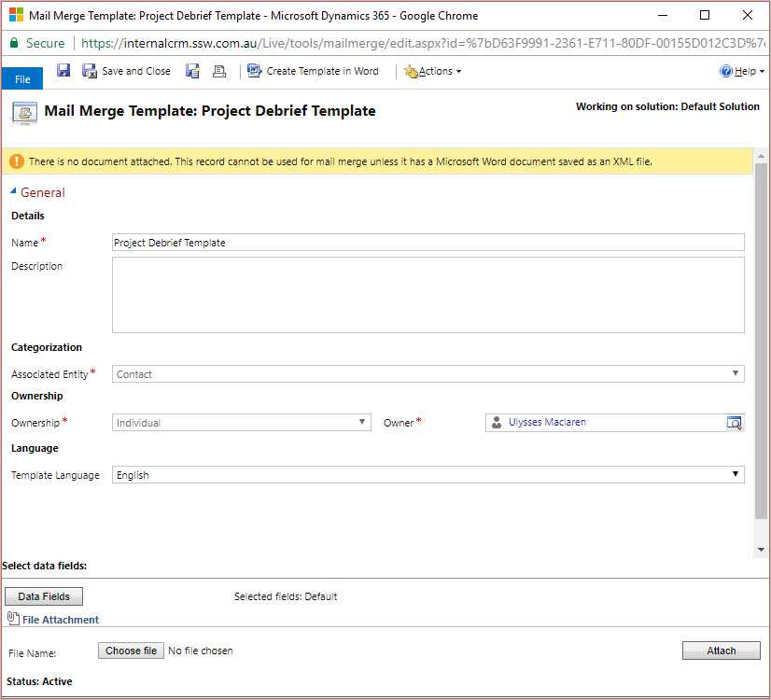Click the print icon in toolbar
The image size is (771, 700).
coord(219,71)
